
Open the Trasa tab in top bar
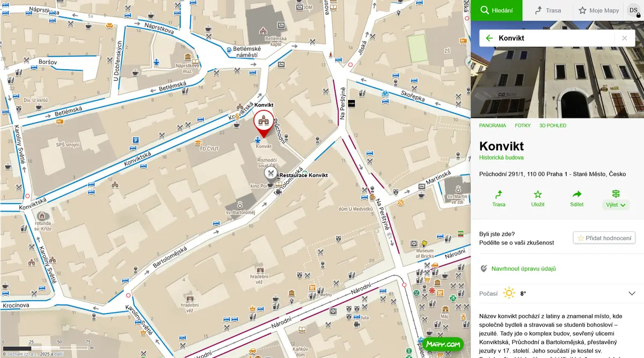click(548, 10)
